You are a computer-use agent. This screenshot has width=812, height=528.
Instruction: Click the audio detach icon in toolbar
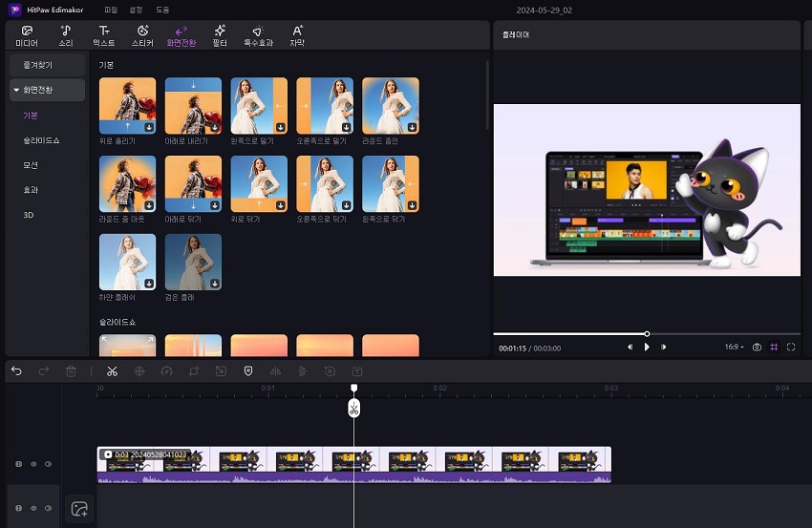(303, 371)
